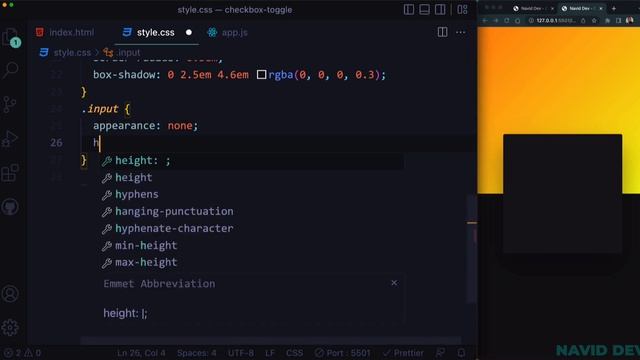Click the unsaved dot on style.css tab
Viewport: 640px width, 360px height.
[189, 32]
